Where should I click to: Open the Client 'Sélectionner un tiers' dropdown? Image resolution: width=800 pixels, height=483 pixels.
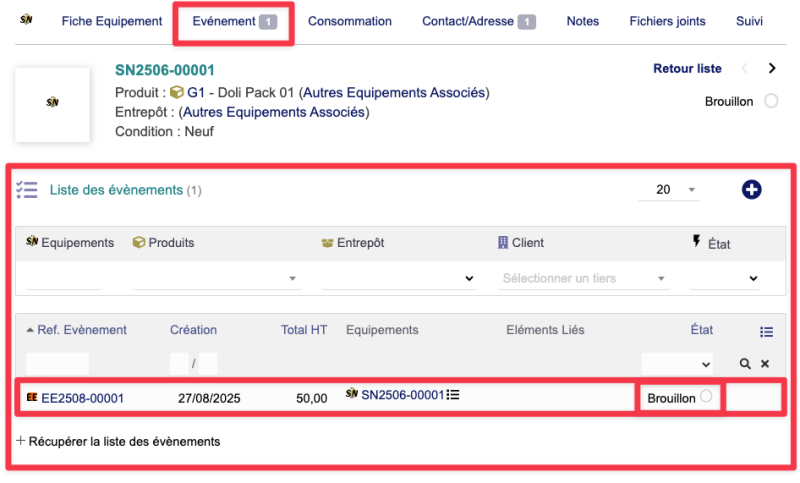[584, 278]
